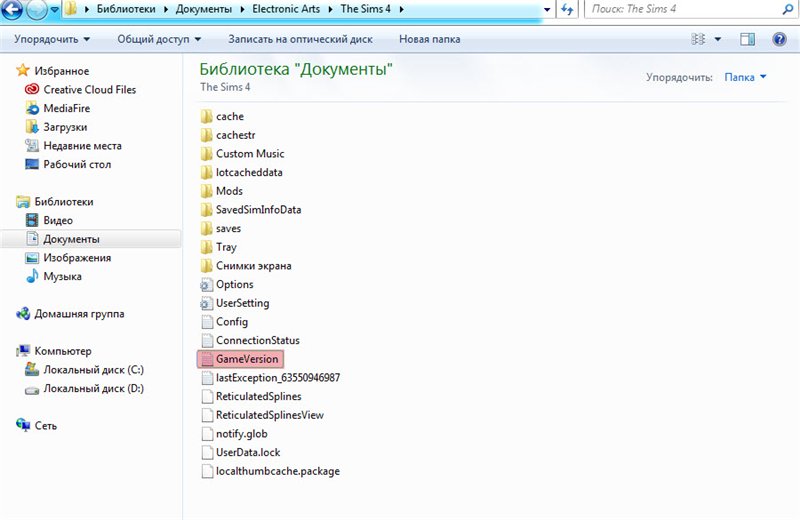Select the 'cache' folder icon

point(206,116)
